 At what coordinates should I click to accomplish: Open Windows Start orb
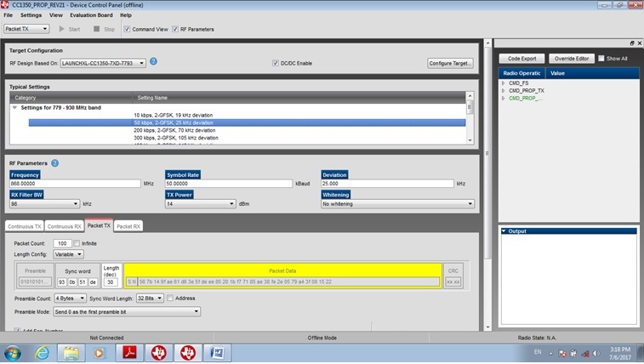[x=13, y=353]
